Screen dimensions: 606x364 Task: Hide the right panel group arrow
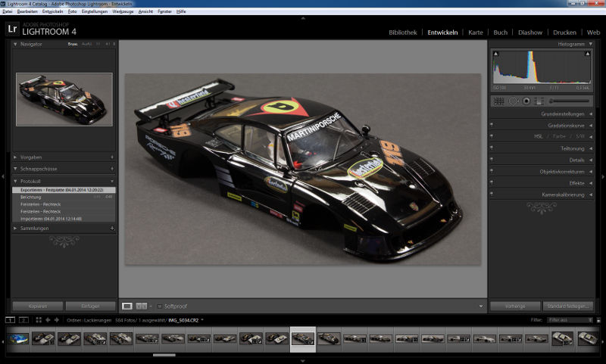[603, 176]
